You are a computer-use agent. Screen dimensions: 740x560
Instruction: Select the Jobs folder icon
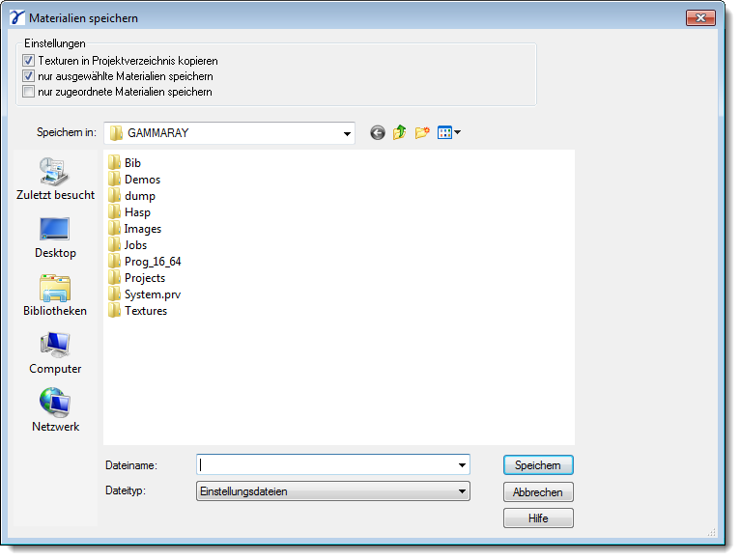114,245
